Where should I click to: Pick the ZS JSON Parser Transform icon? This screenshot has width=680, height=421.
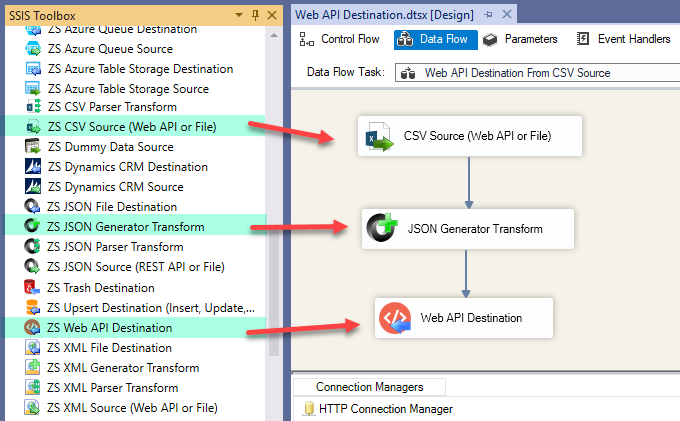tap(32, 246)
